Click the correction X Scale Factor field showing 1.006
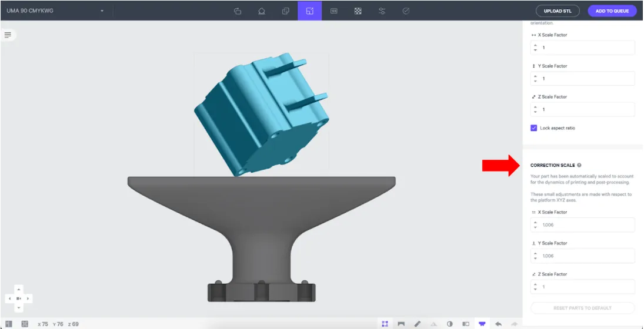The width and height of the screenshot is (644, 329). [x=583, y=225]
